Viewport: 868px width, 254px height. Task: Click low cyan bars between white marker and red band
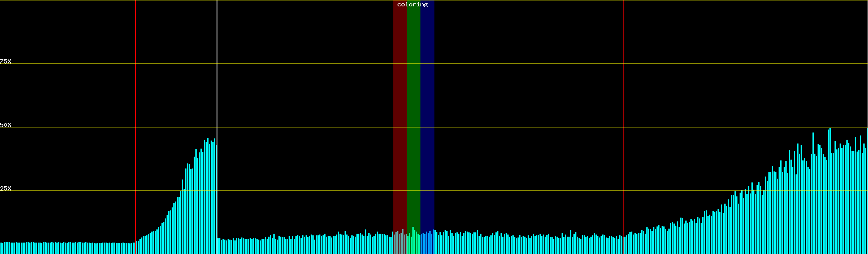(x=305, y=246)
